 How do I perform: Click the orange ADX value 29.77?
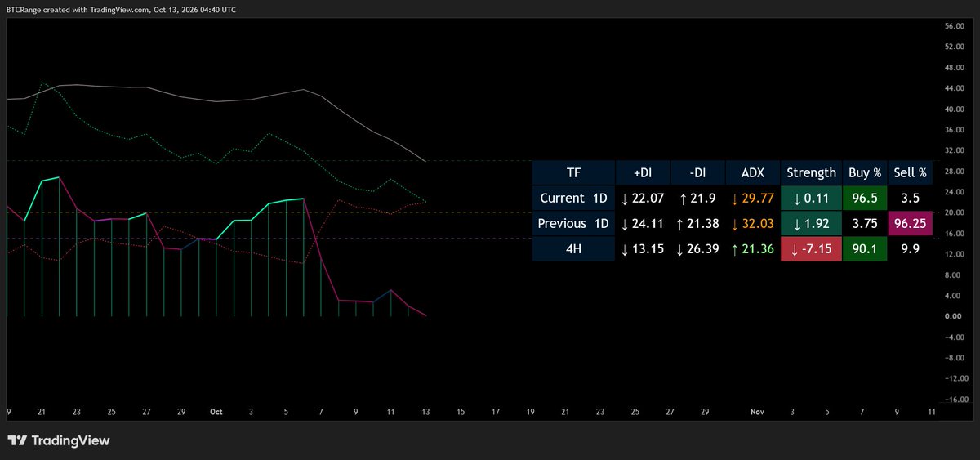(752, 198)
